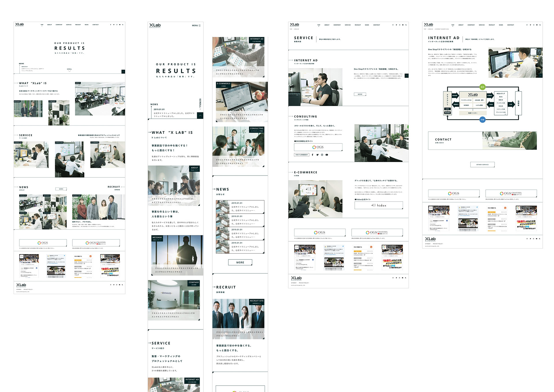Image resolution: width=554 pixels, height=392 pixels.
Task: Click the CONTACT banner on the Internet AD page
Action: coord(482,141)
